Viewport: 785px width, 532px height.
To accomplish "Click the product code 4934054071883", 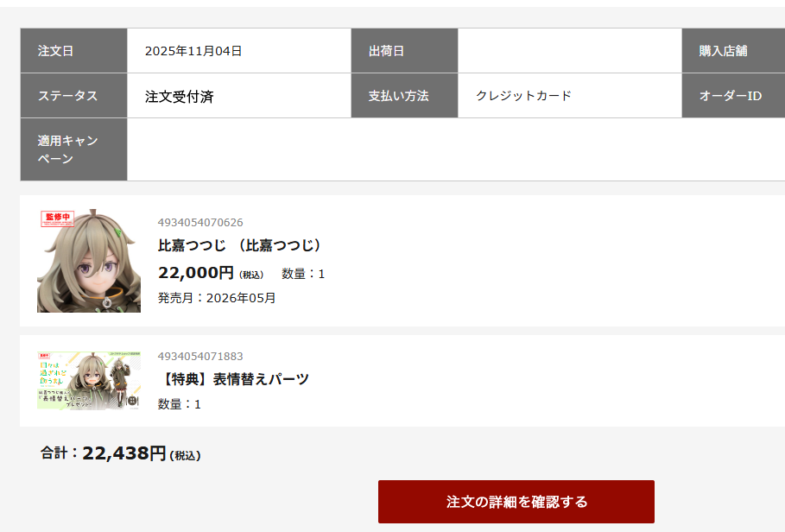I will [x=200, y=356].
